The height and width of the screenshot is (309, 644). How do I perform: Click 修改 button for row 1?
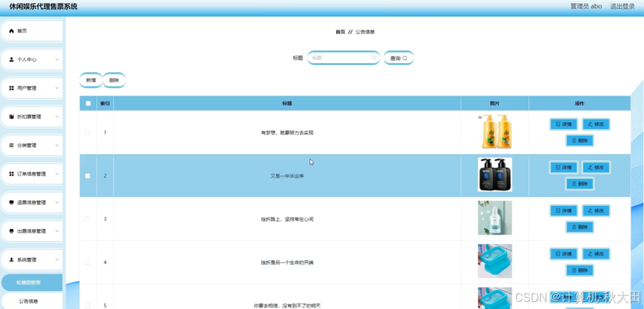(x=596, y=124)
